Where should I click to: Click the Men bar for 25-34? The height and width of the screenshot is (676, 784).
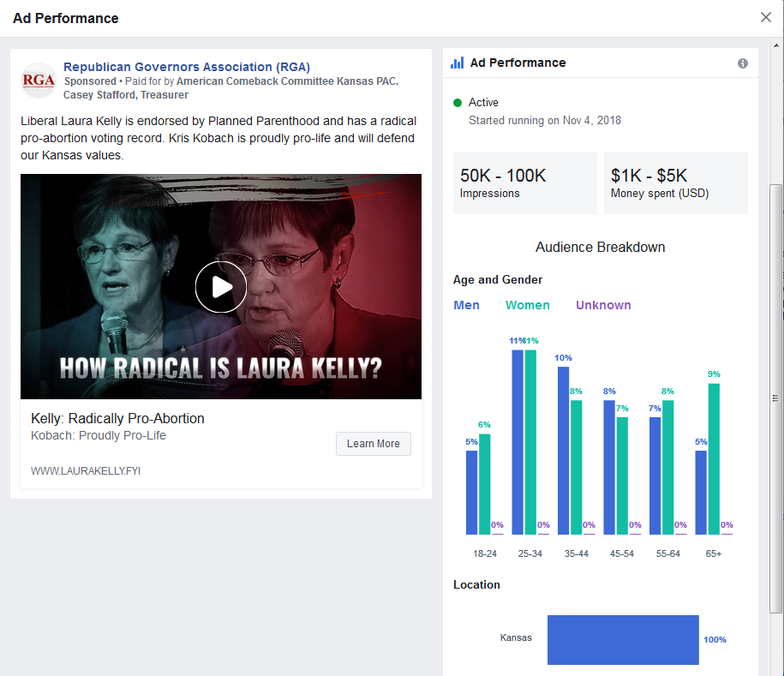[518, 442]
